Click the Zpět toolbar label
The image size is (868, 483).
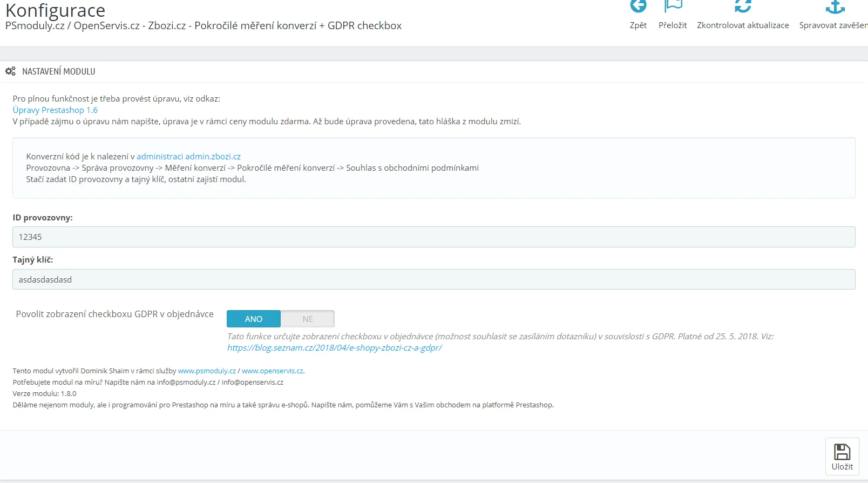[x=638, y=25]
